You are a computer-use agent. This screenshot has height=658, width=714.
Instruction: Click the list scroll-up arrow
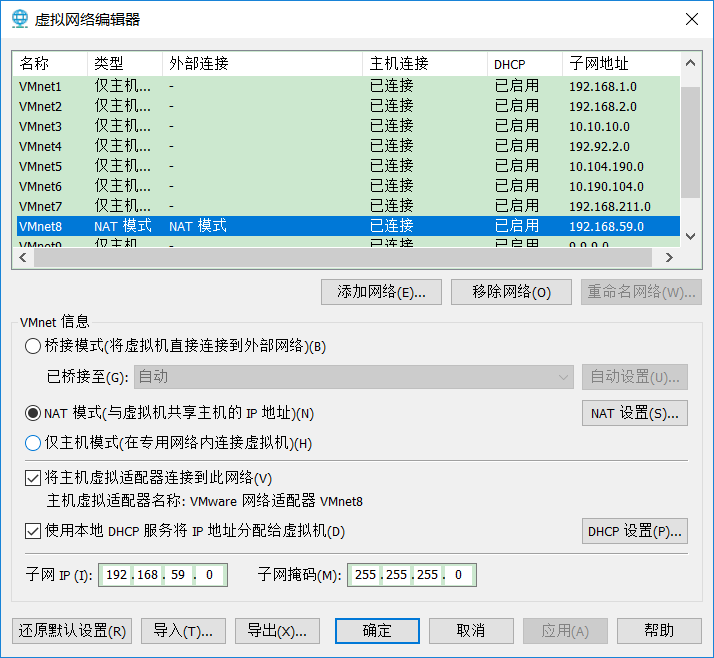pos(690,63)
